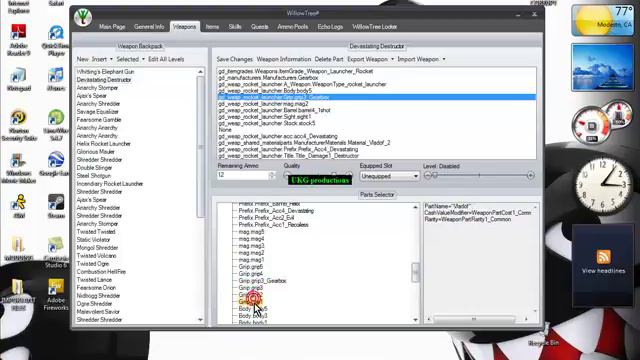The height and width of the screenshot is (360, 640).
Task: Click the weather gadget showing 77°
Action: tap(603, 20)
